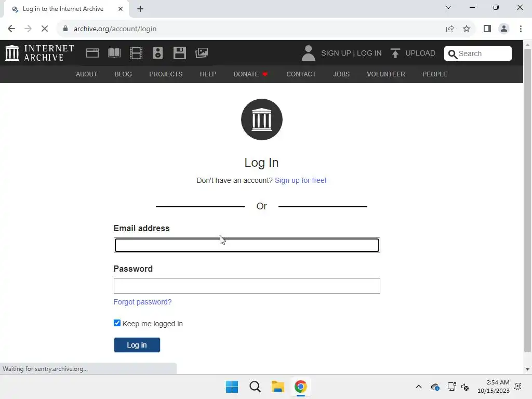This screenshot has height=399, width=532.
Task: Share this page via share icon
Action: click(450, 29)
